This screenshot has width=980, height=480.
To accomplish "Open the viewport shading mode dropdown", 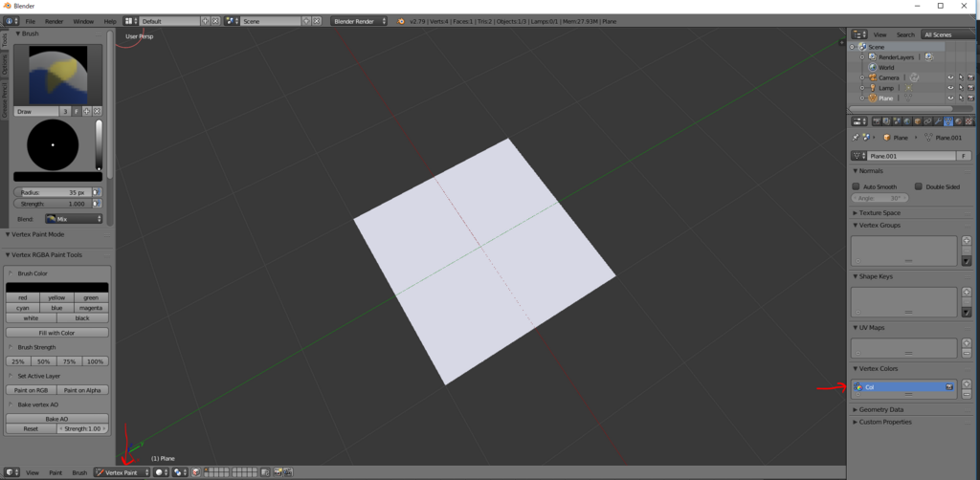I will pos(161,472).
